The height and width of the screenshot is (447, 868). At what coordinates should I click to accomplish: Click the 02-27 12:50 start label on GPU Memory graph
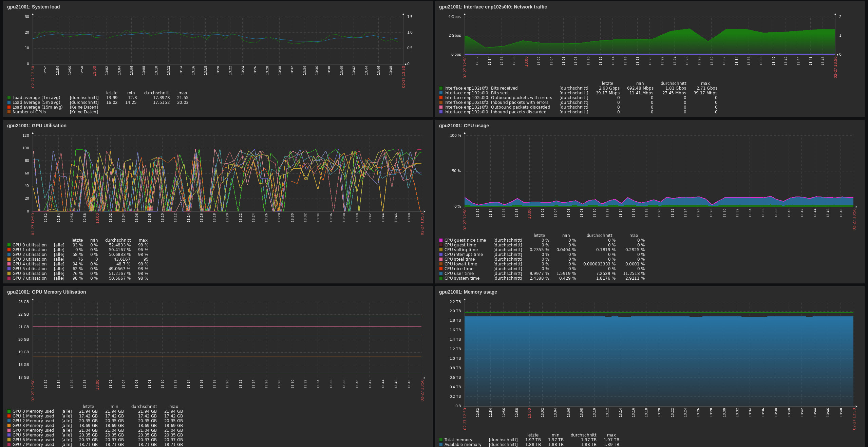33,390
